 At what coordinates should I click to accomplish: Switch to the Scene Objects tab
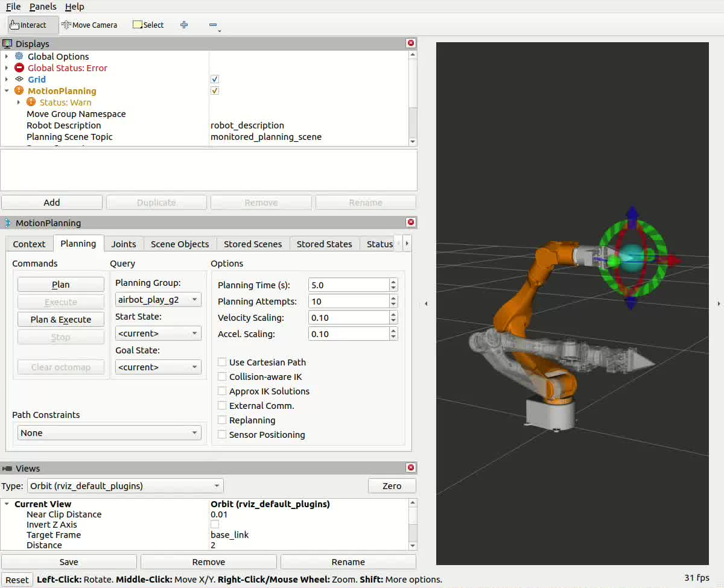(x=180, y=244)
